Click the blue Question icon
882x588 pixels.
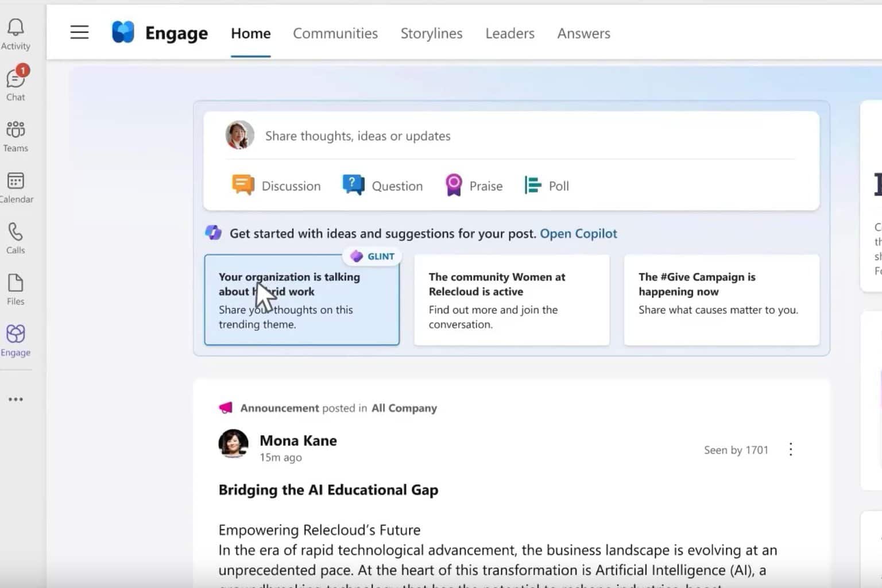pyautogui.click(x=353, y=185)
